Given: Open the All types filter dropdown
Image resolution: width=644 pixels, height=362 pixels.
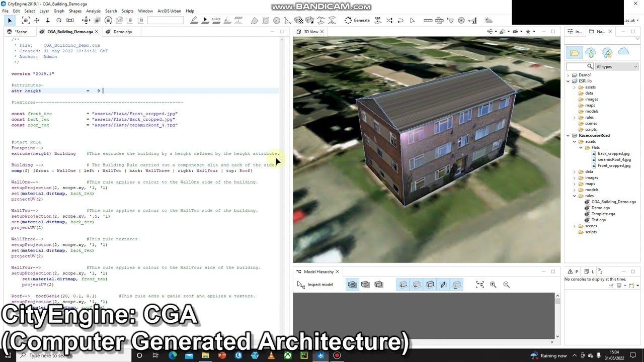Looking at the screenshot, I should click(616, 66).
